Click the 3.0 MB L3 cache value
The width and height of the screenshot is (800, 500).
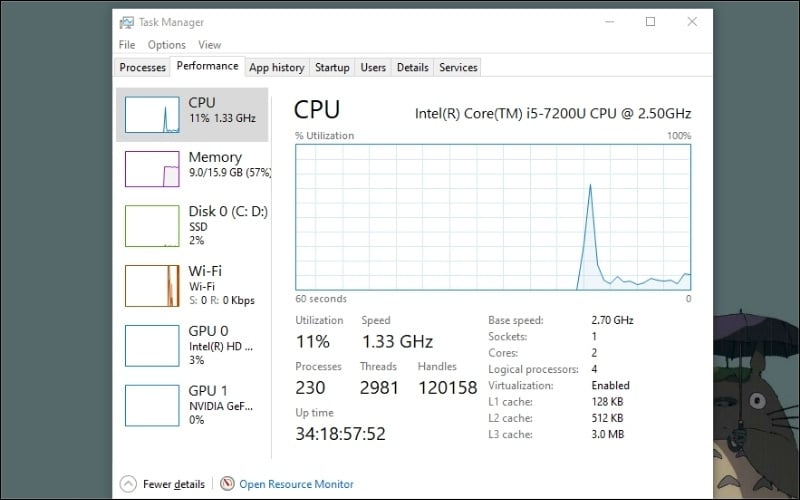(608, 435)
